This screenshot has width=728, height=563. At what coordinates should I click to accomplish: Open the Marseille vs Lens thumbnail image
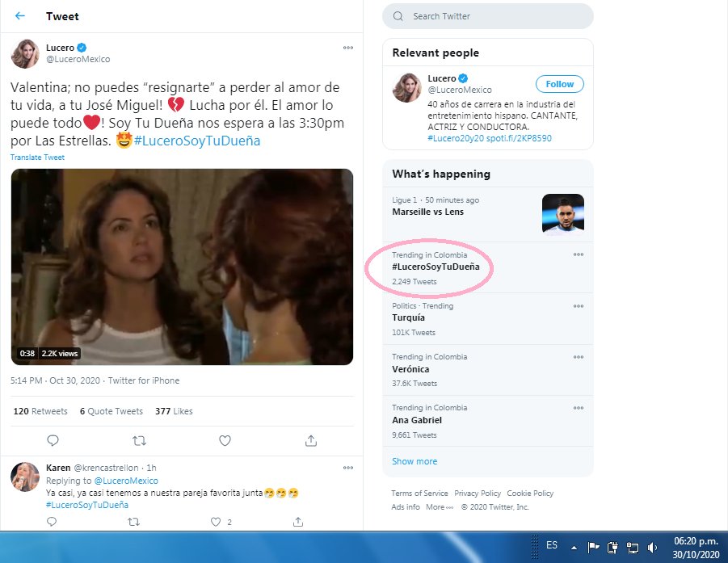click(x=562, y=213)
